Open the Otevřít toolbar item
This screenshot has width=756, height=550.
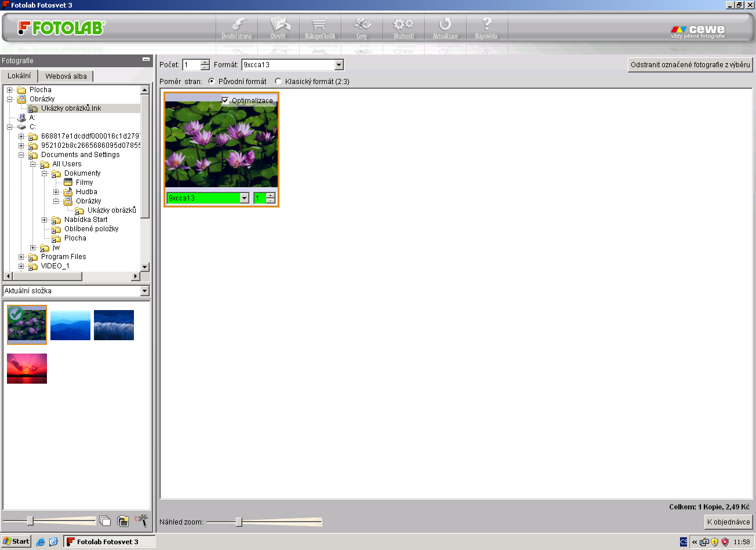coord(278,28)
